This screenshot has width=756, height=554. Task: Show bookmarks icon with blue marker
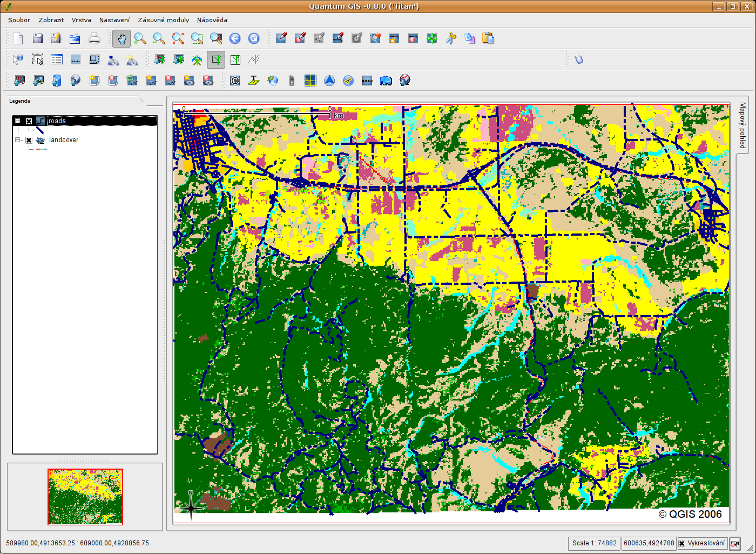click(113, 59)
